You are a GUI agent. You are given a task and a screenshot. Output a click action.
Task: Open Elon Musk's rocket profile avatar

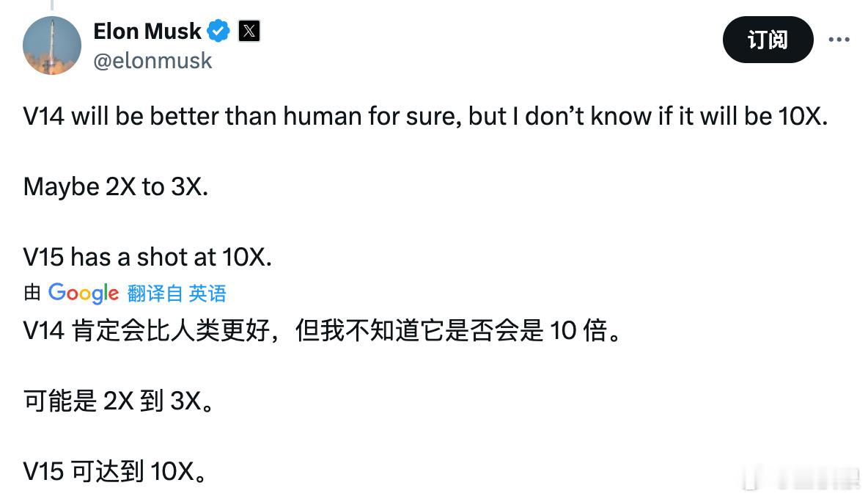click(52, 45)
